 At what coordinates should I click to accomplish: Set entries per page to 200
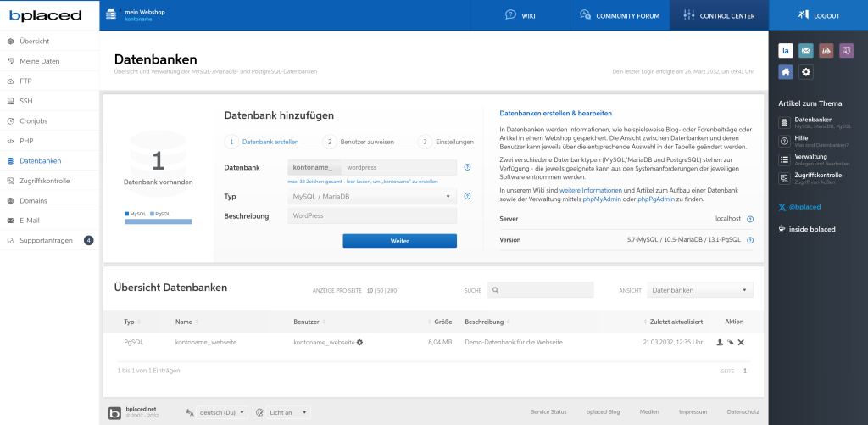[x=392, y=290]
